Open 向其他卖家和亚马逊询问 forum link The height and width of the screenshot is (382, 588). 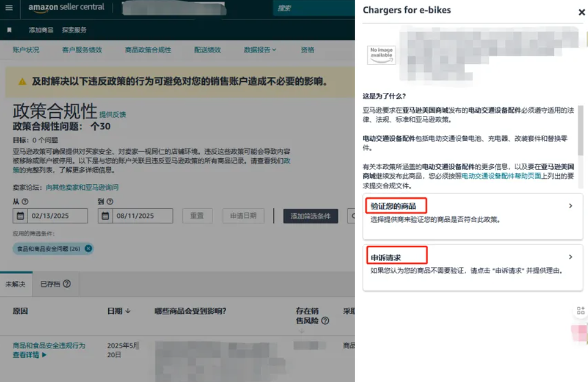tap(82, 187)
